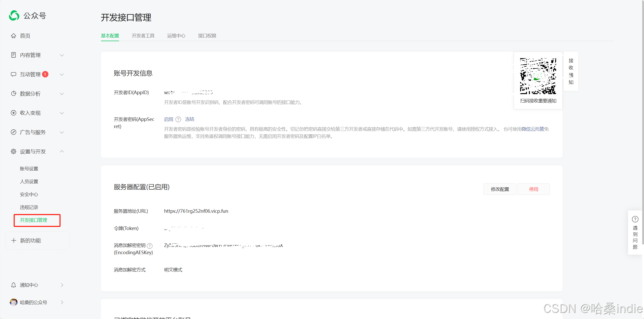
Task: Click the 广告与服务 compass icon
Action: pos(13,132)
